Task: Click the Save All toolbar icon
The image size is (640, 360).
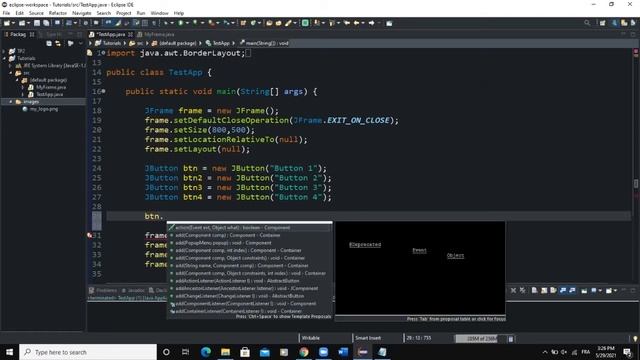Action: [46, 23]
